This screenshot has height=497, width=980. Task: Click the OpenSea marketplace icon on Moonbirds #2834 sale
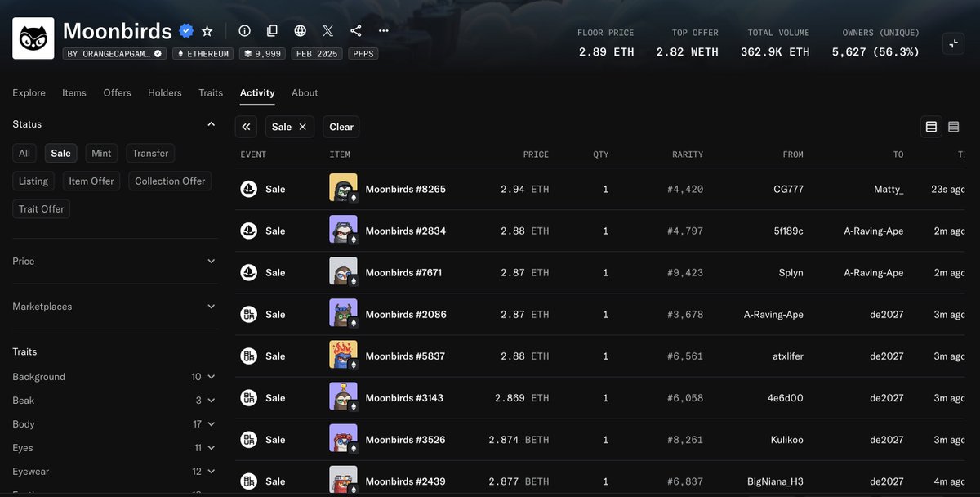click(x=249, y=231)
